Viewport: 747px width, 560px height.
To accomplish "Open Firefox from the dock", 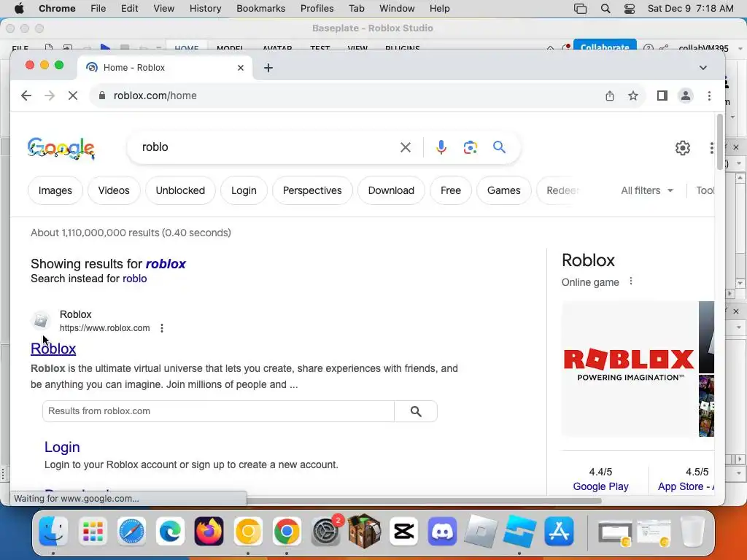I will pyautogui.click(x=209, y=531).
